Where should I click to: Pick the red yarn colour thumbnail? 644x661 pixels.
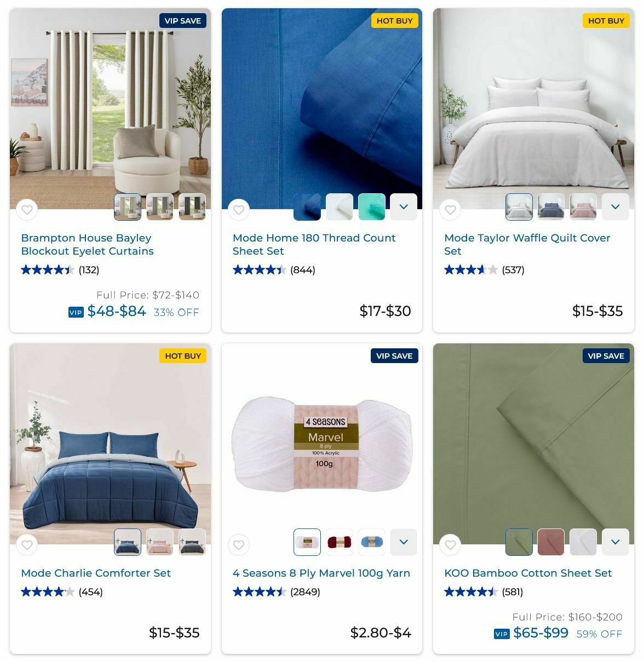[x=340, y=542]
